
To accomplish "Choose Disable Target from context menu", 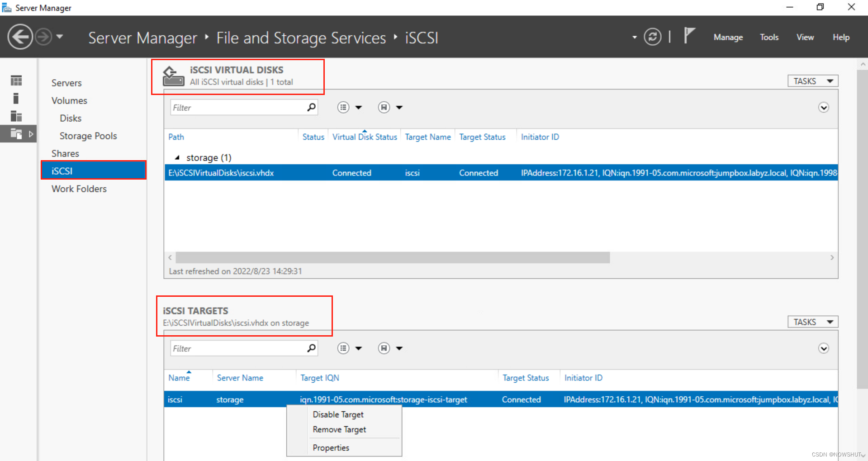I will pos(338,414).
